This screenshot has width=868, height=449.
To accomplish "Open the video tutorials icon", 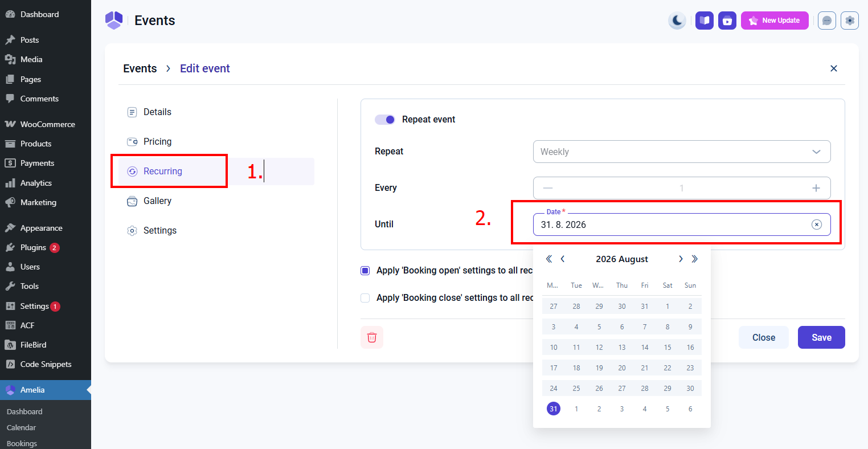I will [727, 21].
